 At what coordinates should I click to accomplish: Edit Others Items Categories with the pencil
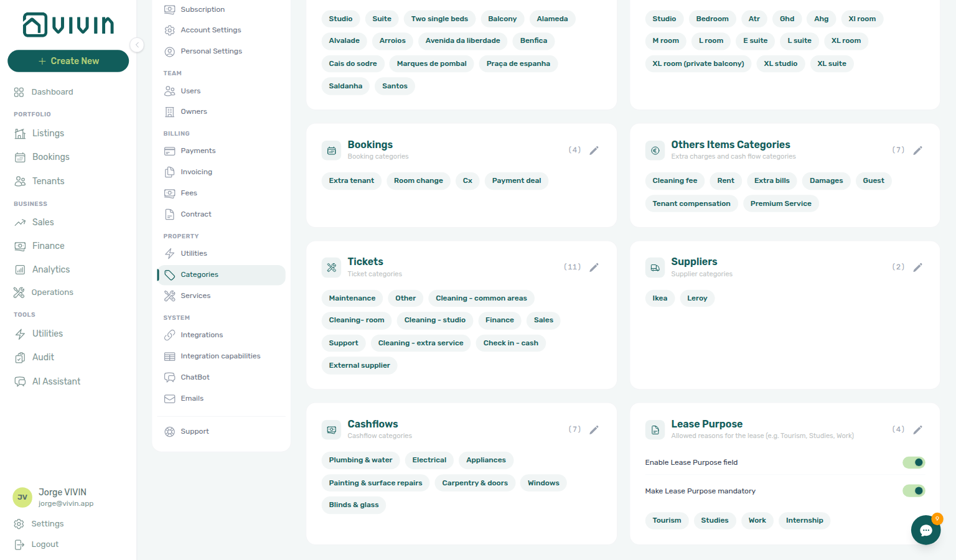click(x=917, y=151)
